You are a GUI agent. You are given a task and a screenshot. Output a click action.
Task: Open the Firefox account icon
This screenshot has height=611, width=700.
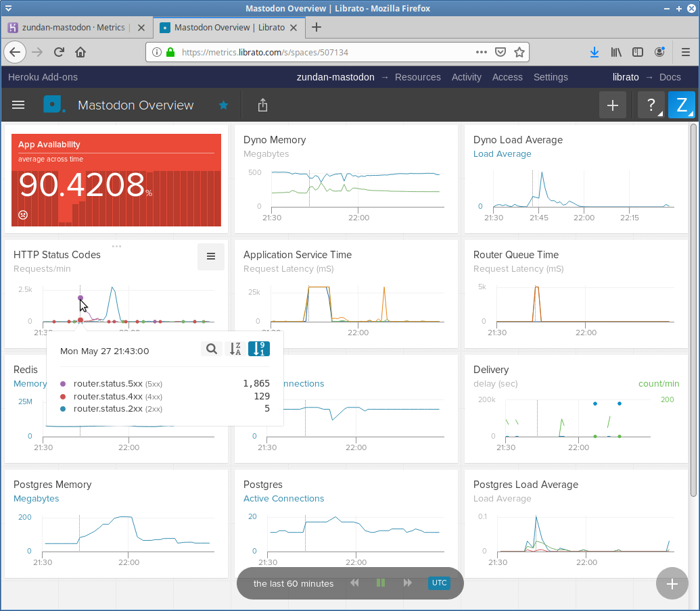coord(659,52)
